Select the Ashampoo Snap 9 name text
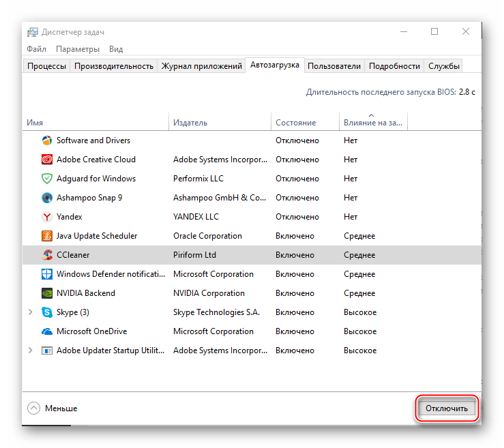 89,198
